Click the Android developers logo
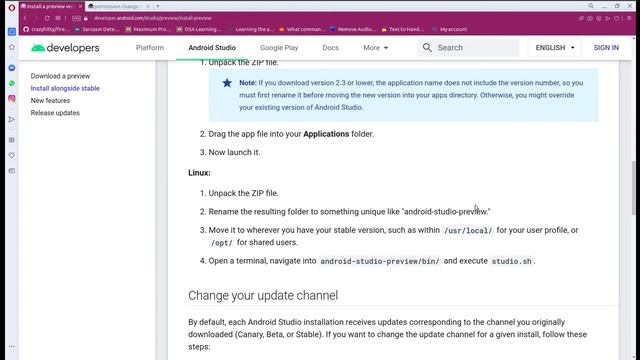Viewport: 640px width, 360px height. pyautogui.click(x=65, y=48)
